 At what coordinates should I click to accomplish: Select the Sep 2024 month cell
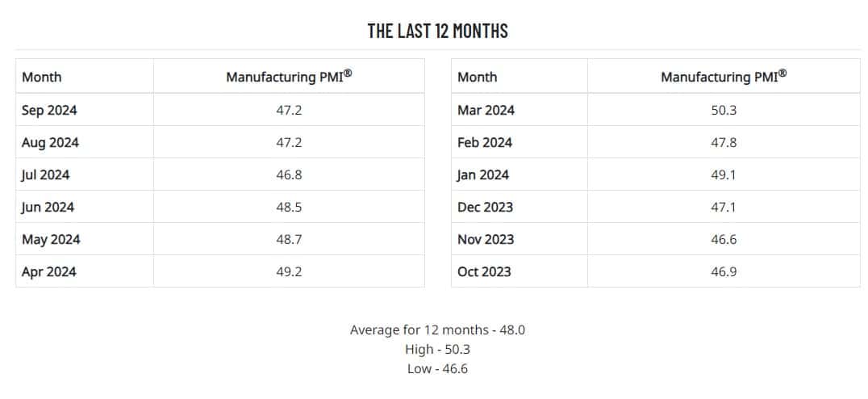coord(49,110)
